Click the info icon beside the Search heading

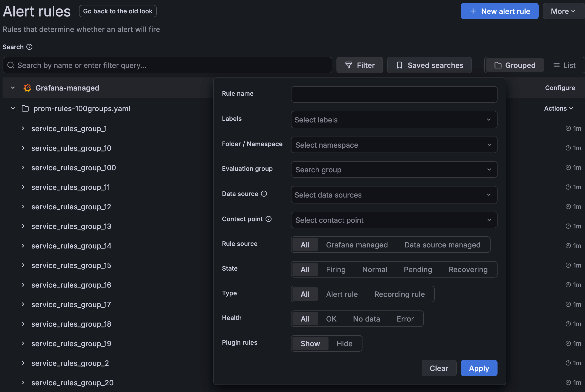(x=30, y=47)
